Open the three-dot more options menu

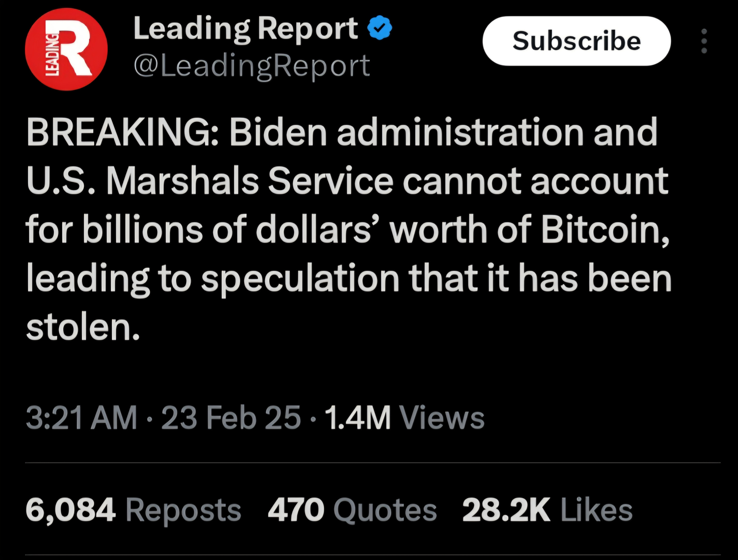(x=704, y=41)
